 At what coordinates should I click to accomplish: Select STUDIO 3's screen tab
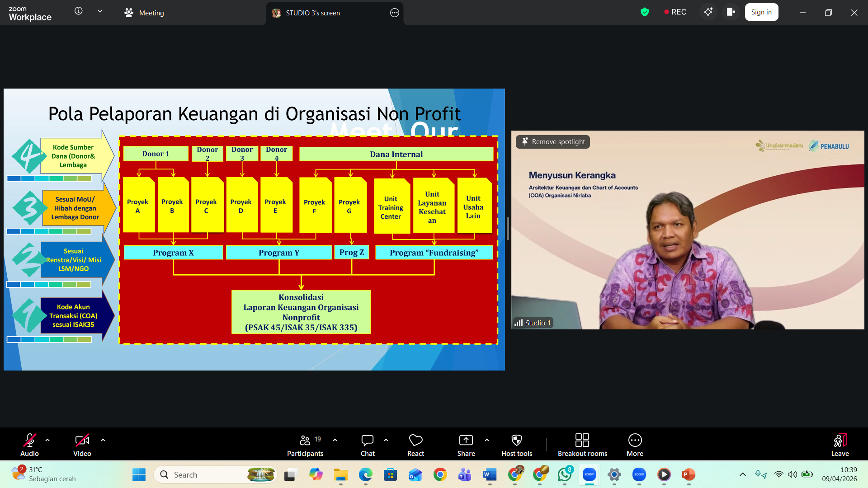tap(312, 13)
